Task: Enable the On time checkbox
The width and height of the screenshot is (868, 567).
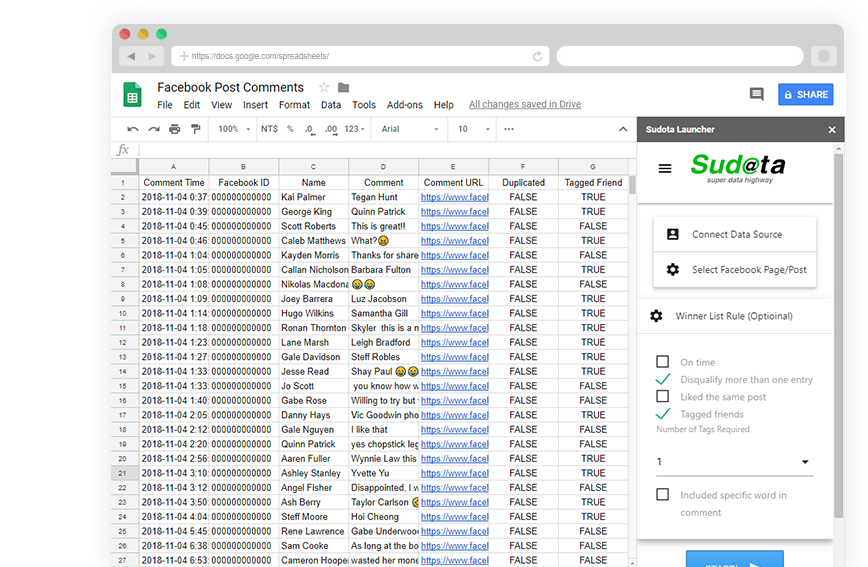Action: [663, 362]
